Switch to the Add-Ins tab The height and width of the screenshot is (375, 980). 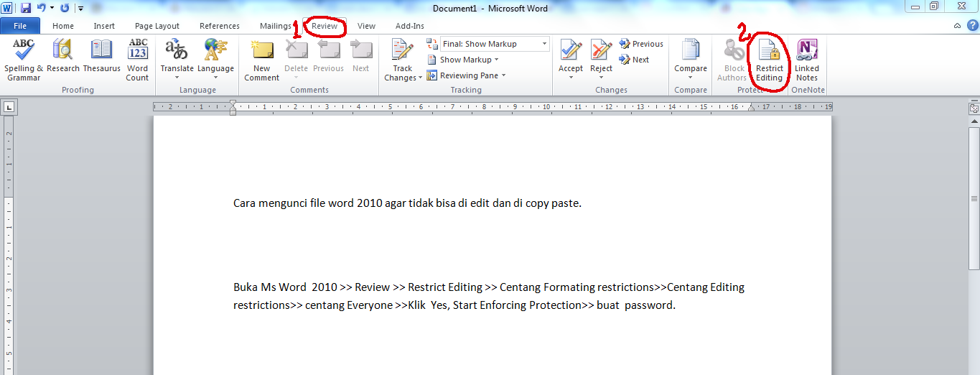tap(409, 26)
